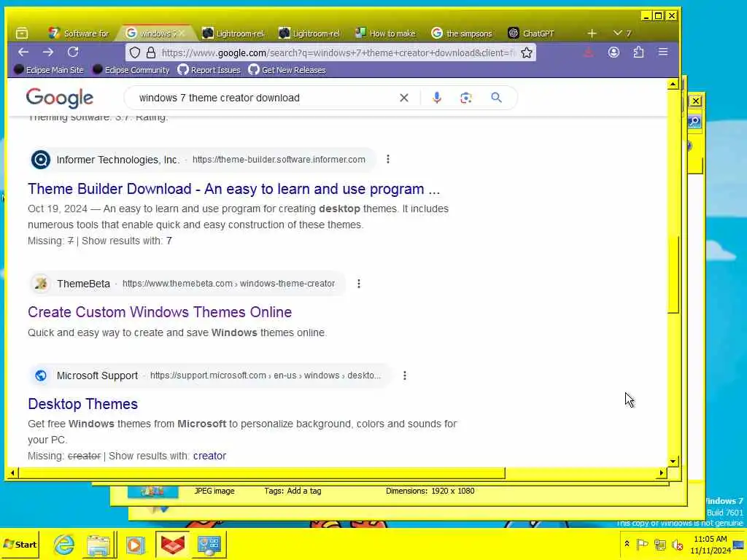Open Windows Explorer from taskbar
The width and height of the screenshot is (747, 560).
click(99, 544)
